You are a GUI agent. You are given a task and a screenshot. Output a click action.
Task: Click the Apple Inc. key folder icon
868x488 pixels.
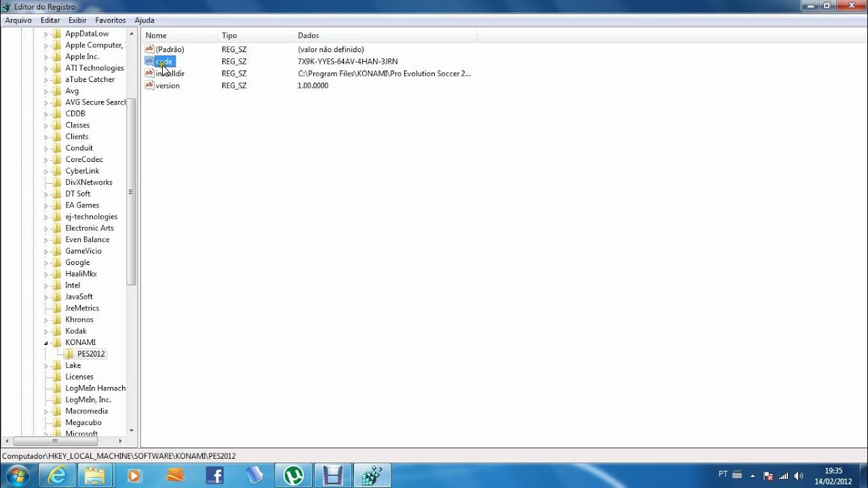click(57, 57)
